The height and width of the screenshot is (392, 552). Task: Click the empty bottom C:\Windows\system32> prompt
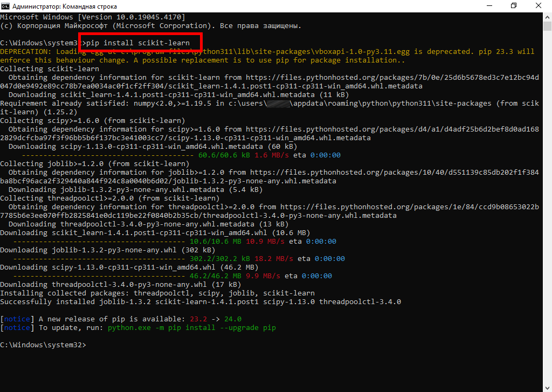[x=43, y=345]
